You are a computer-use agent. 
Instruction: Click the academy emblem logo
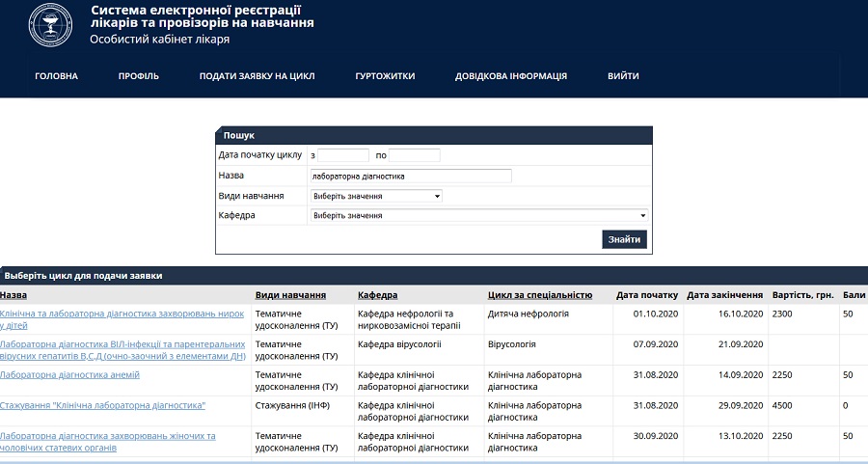tap(50, 25)
